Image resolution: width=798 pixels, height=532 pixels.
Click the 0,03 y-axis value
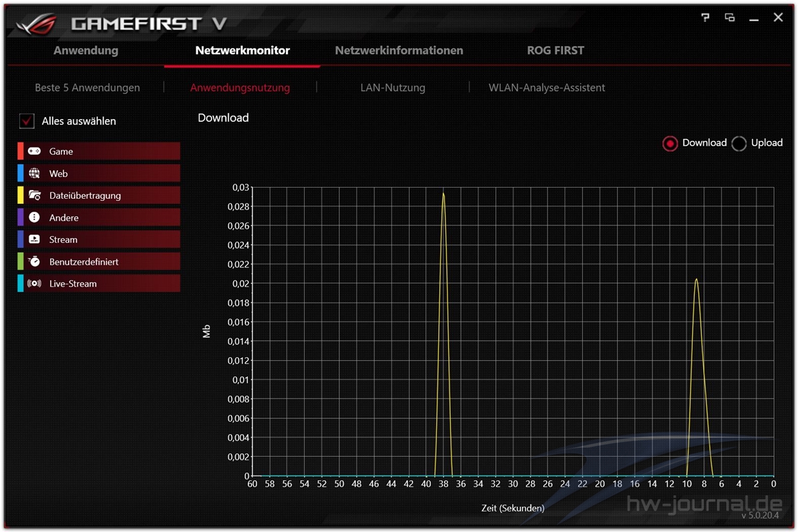[x=240, y=188]
